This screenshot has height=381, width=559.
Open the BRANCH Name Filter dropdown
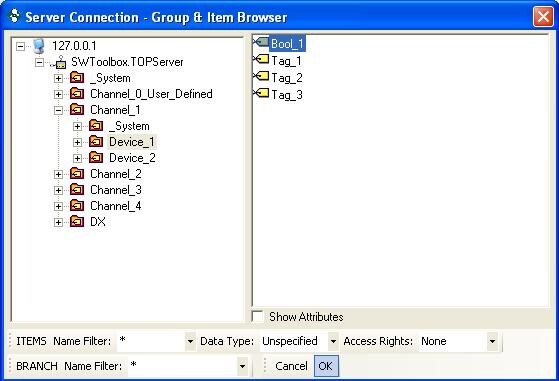tap(242, 366)
